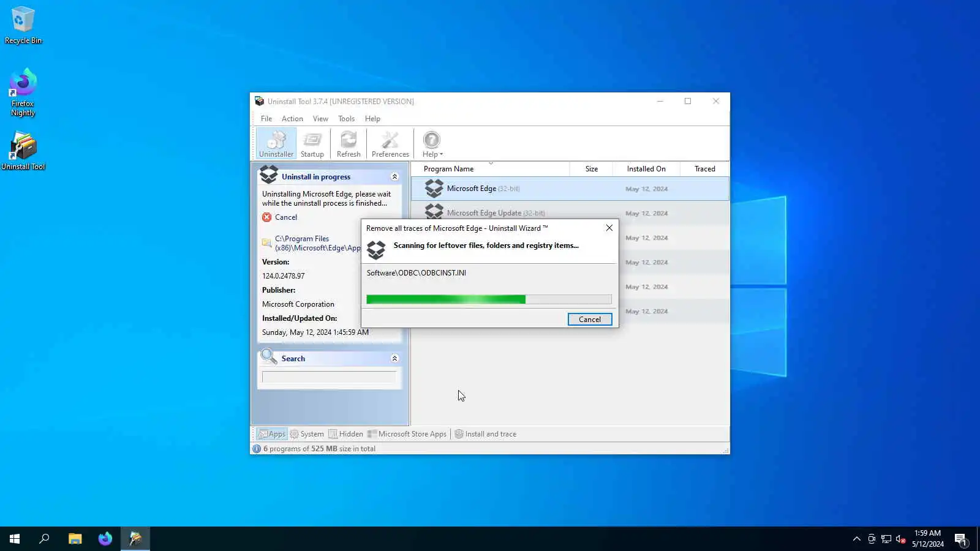Open the Help toolbar dropdown
This screenshot has width=980, height=551.
pos(432,144)
